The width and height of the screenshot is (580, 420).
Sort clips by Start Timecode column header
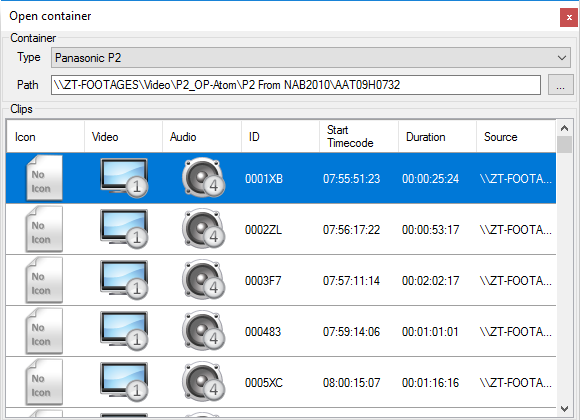point(359,137)
